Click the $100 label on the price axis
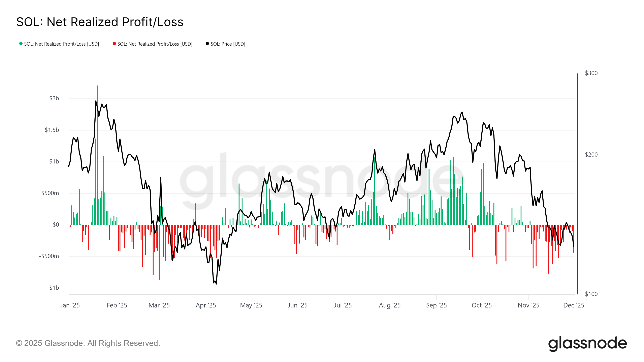Image resolution: width=644 pixels, height=362 pixels. (591, 294)
